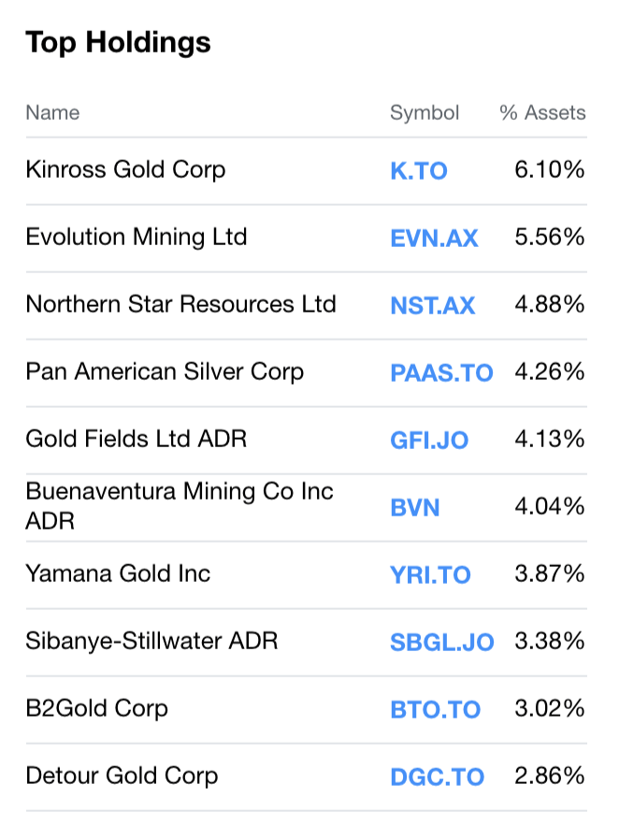Click the Name column header

pyautogui.click(x=52, y=113)
